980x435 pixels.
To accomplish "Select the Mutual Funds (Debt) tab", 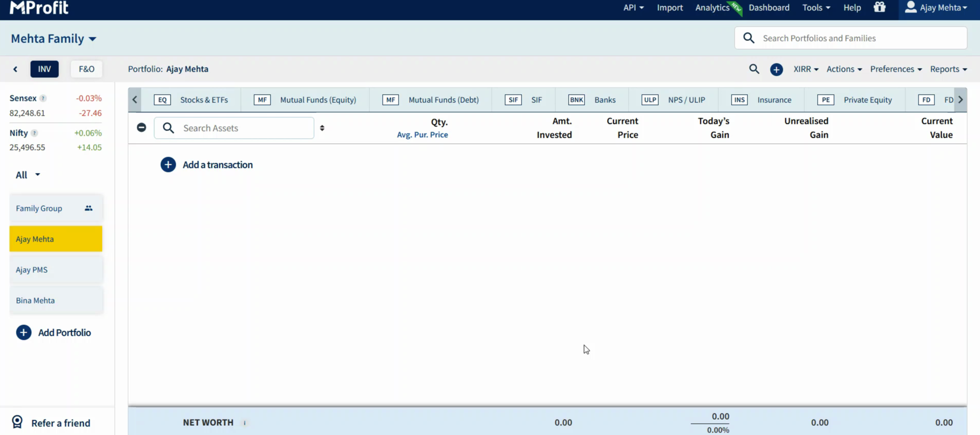I will (x=431, y=100).
